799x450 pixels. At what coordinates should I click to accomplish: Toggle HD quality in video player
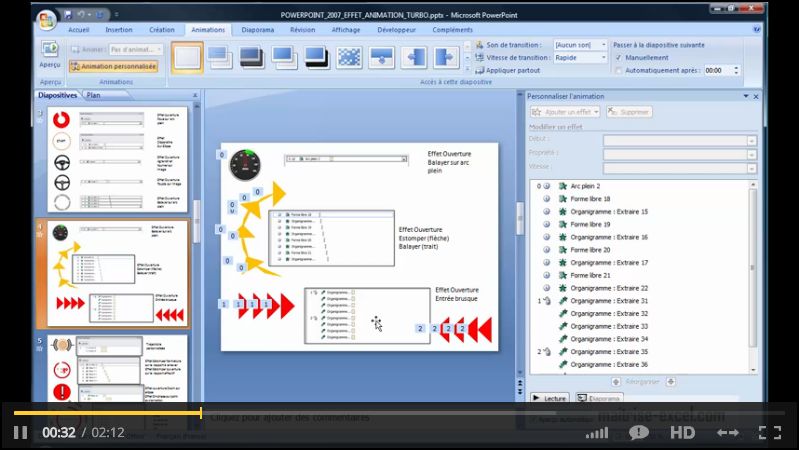[682, 433]
